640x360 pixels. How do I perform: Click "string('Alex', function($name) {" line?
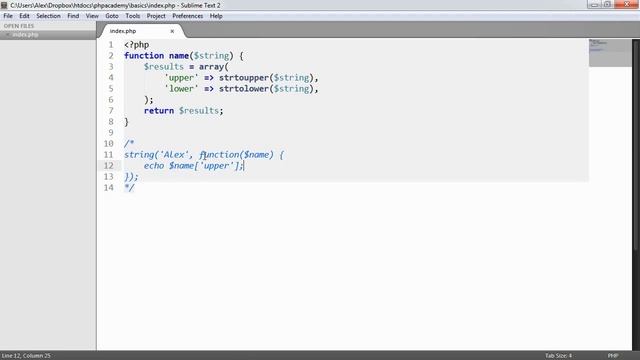pyautogui.click(x=204, y=155)
